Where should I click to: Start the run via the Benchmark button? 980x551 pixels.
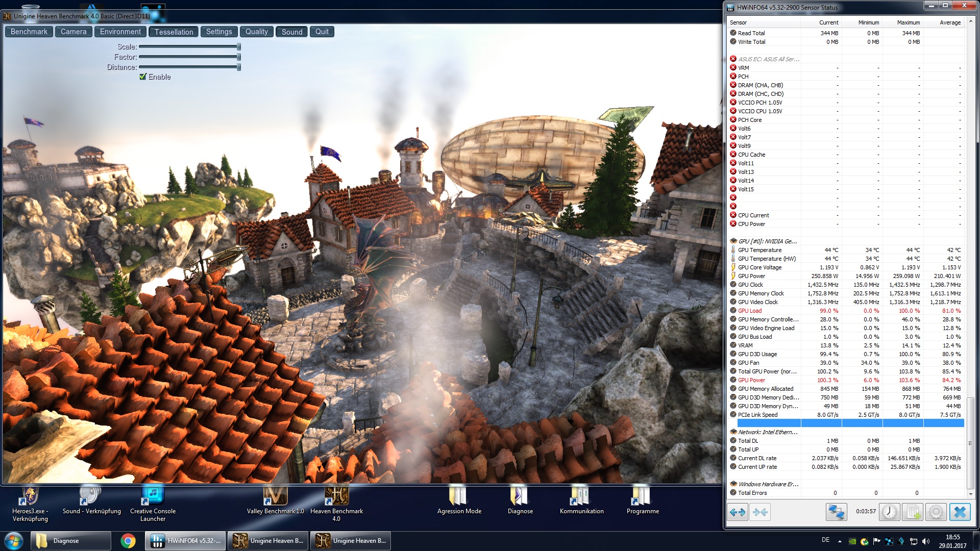(29, 32)
